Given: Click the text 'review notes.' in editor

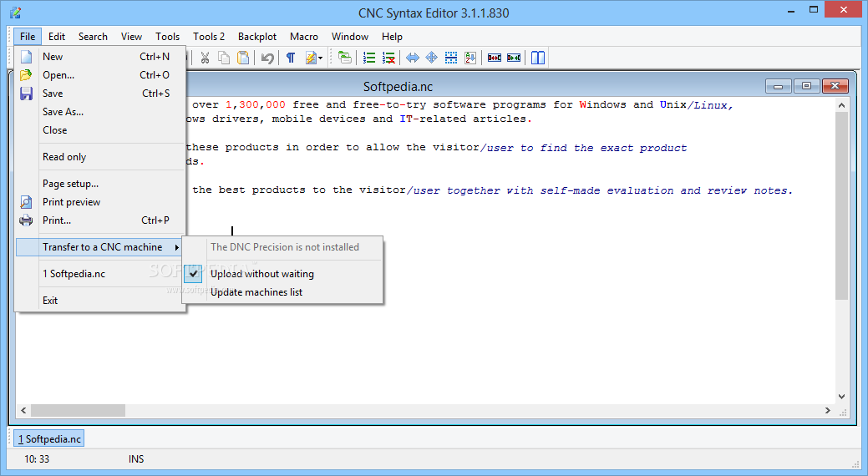Looking at the screenshot, I should tap(750, 190).
